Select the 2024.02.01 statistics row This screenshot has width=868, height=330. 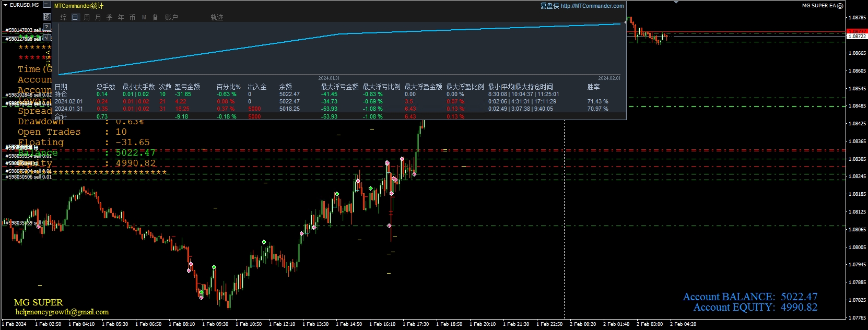pos(68,101)
